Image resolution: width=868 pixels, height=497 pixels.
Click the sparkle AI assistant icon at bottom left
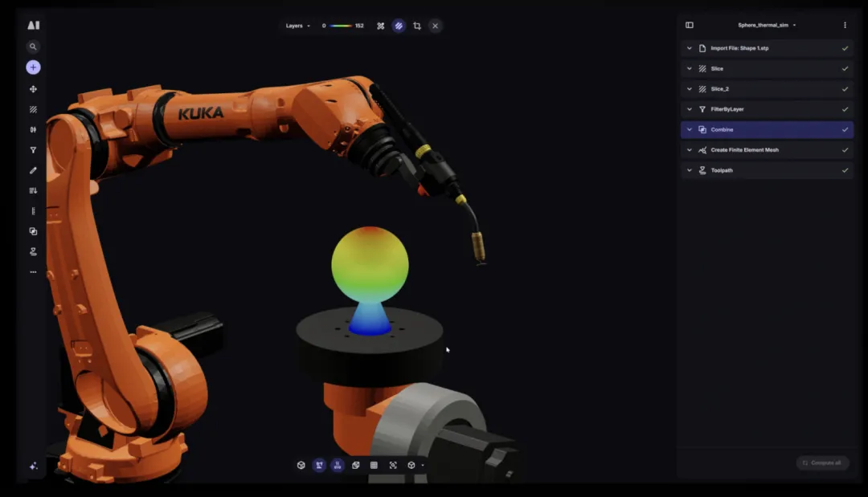(33, 466)
